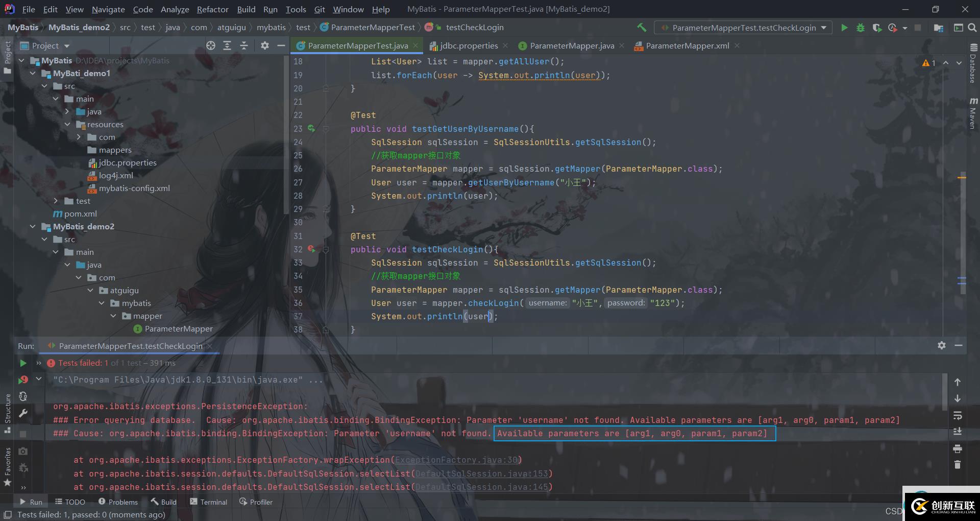
Task: Switch to the ParameterMapper.java tab
Action: click(x=572, y=45)
